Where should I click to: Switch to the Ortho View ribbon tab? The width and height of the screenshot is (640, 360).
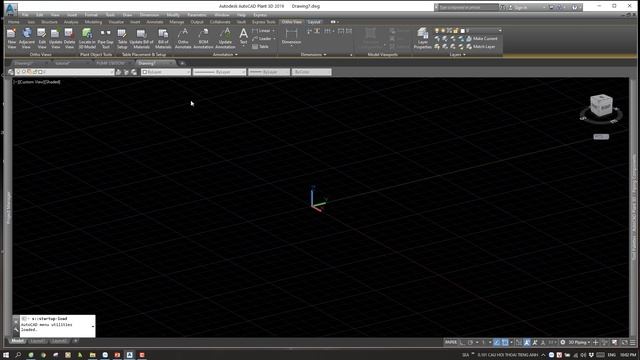(291, 22)
